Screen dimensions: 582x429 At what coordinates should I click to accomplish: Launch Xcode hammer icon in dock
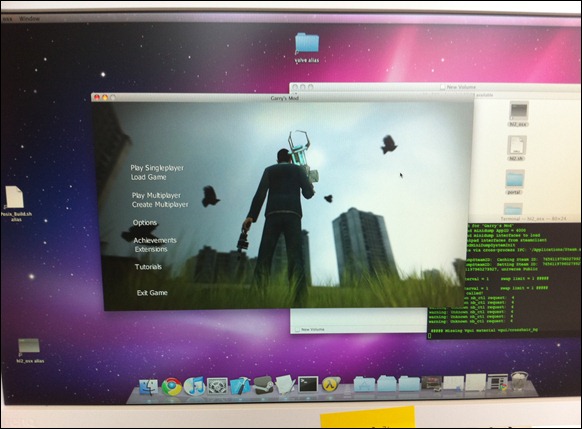[240, 386]
